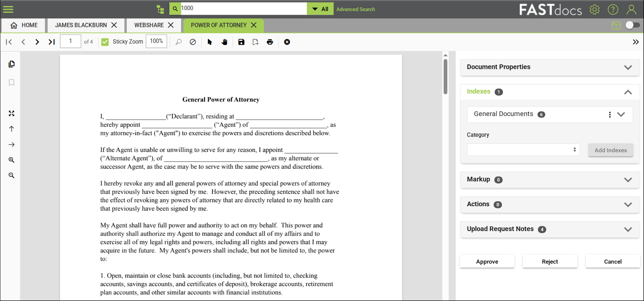
Task: Click the zoom in magnifier icon
Action: tap(12, 160)
